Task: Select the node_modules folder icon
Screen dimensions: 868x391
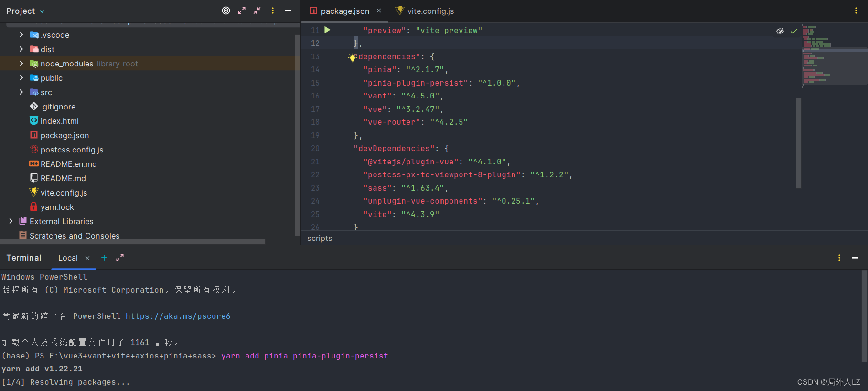Action: [x=34, y=64]
